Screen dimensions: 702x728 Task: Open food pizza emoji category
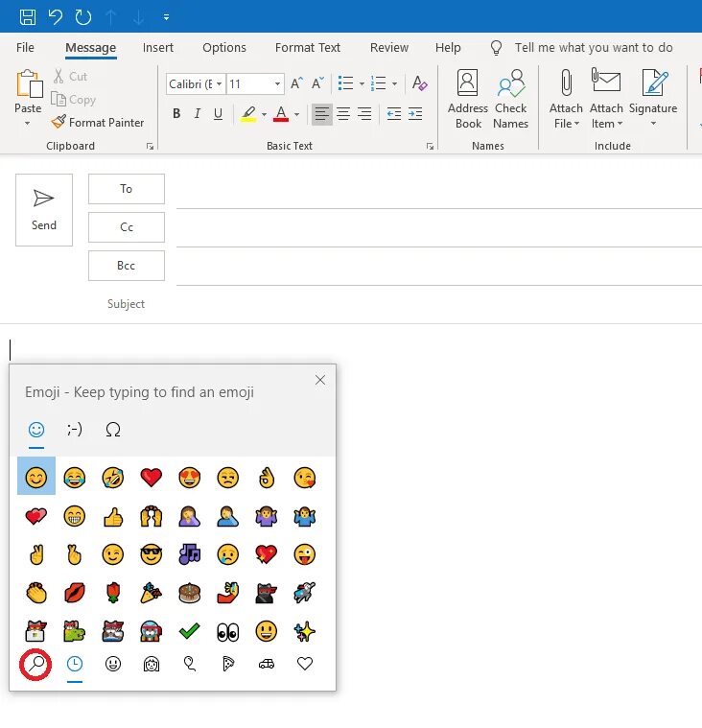pos(228,665)
